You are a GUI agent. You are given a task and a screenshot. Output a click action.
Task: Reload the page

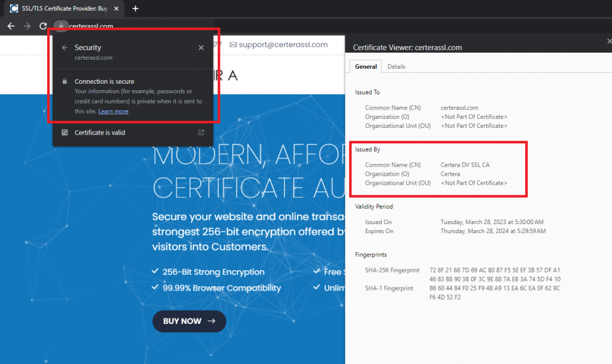43,26
